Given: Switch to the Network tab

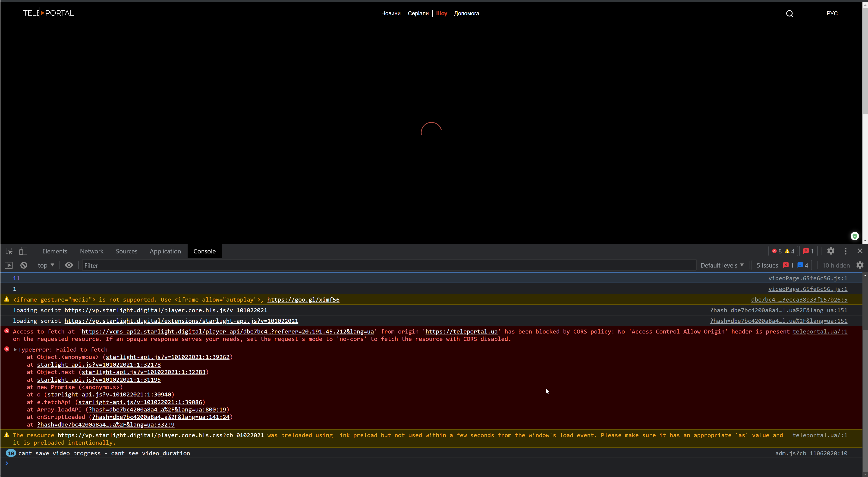Looking at the screenshot, I should (91, 251).
